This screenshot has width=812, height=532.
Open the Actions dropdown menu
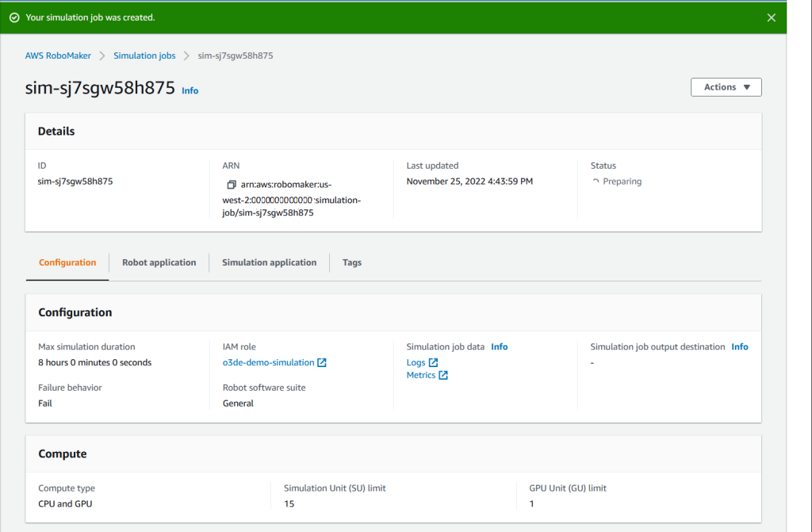click(726, 87)
